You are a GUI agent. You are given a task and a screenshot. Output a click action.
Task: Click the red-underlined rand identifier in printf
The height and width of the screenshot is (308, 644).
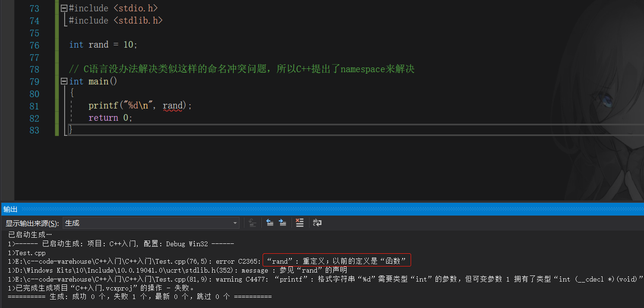click(172, 105)
